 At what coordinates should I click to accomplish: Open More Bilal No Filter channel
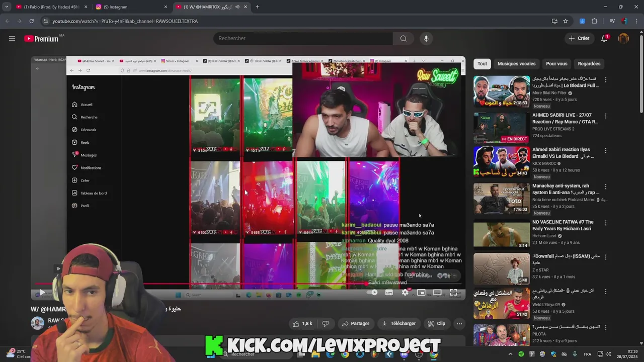(x=549, y=93)
